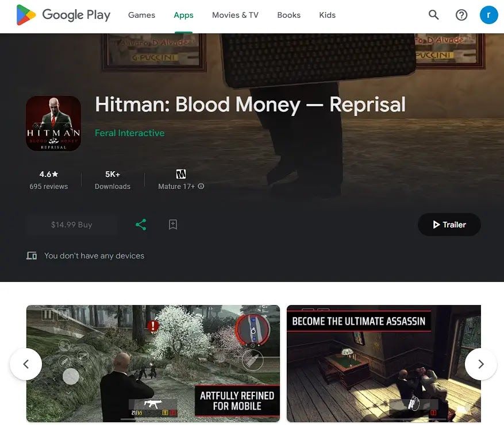Screen dimensions: 504x425
Task: Buy the app for $14.99
Action: coord(72,225)
